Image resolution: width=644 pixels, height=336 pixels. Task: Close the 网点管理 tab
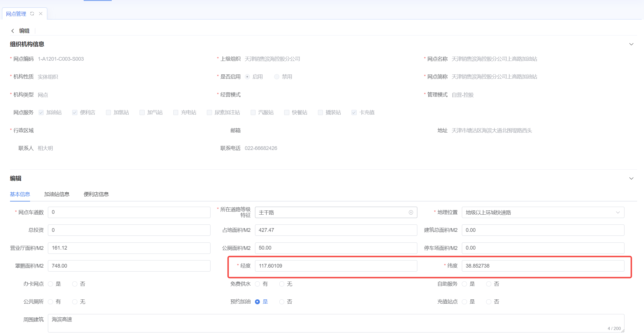pyautogui.click(x=41, y=14)
